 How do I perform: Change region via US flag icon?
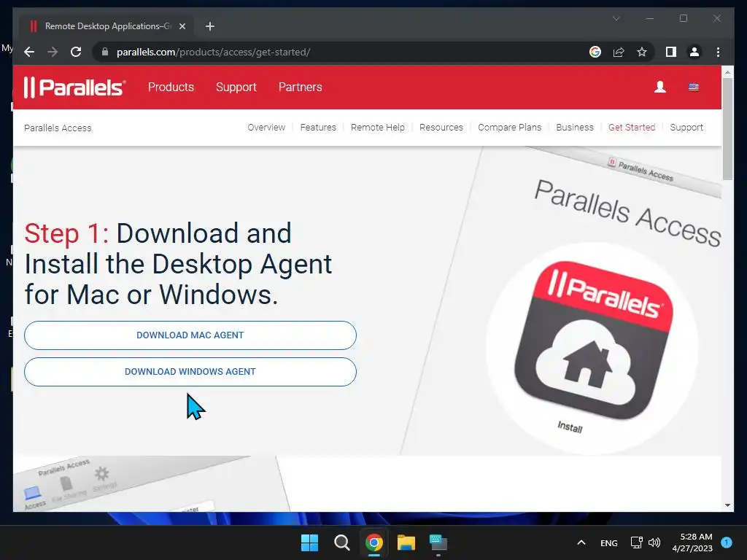[693, 87]
